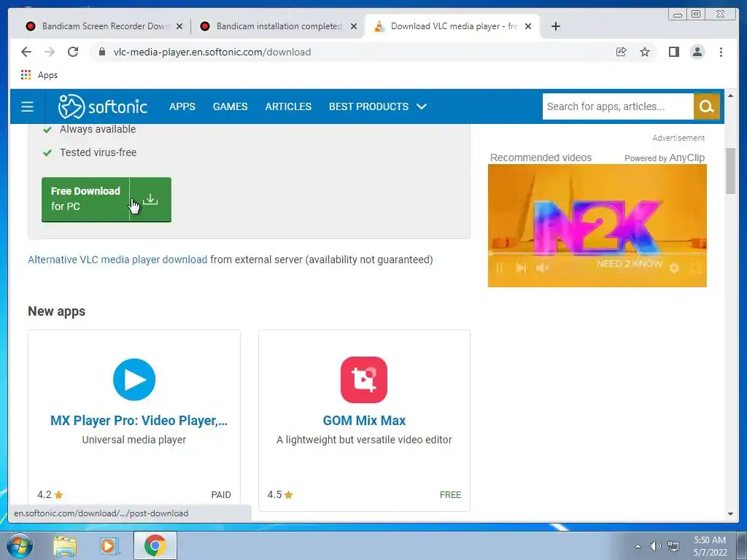Click the 4.2 star rating on MX Player card
Image resolution: width=747 pixels, height=560 pixels.
click(50, 495)
